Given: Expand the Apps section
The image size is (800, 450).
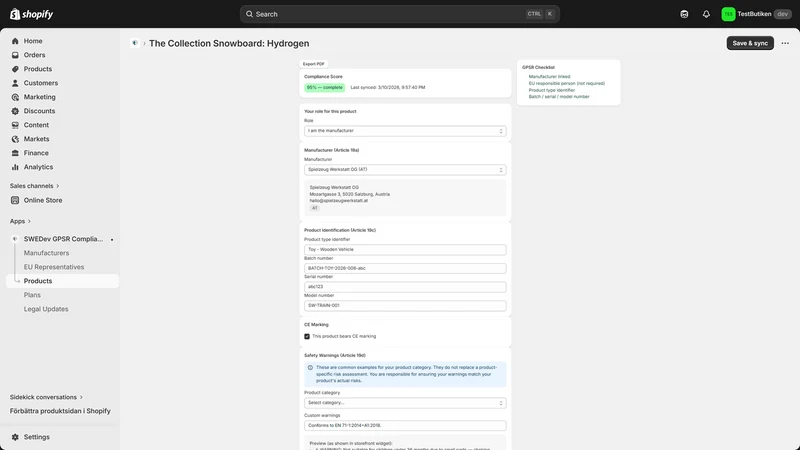Looking at the screenshot, I should [20, 221].
